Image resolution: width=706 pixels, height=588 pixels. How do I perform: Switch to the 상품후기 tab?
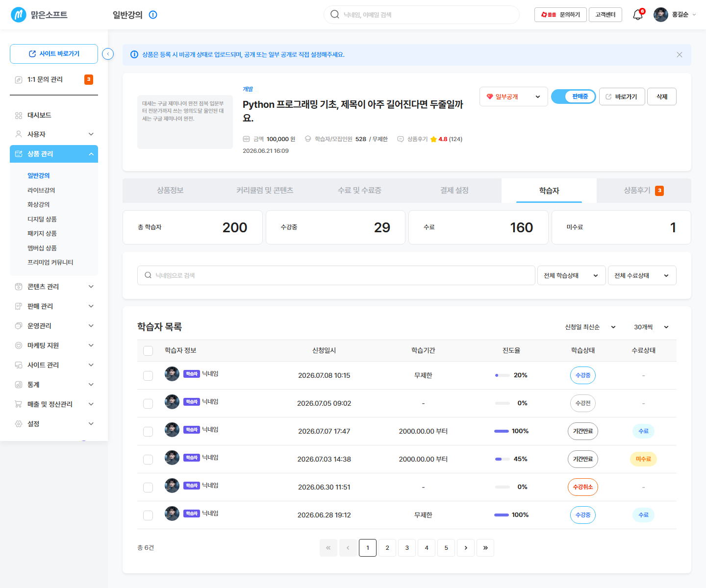tap(644, 191)
